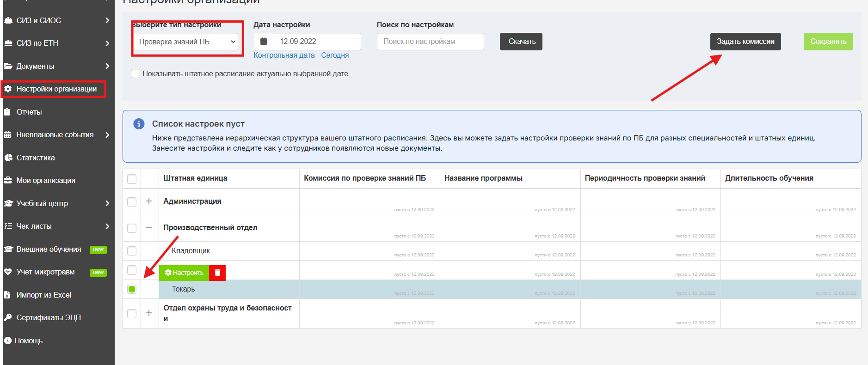Expand the СИЗ и СИОС menu chevron
Image resolution: width=868 pixels, height=365 pixels.
coord(107,20)
